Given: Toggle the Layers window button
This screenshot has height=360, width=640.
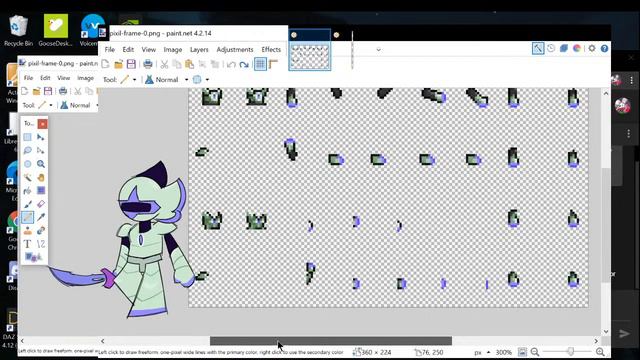Looking at the screenshot, I should coord(564,49).
